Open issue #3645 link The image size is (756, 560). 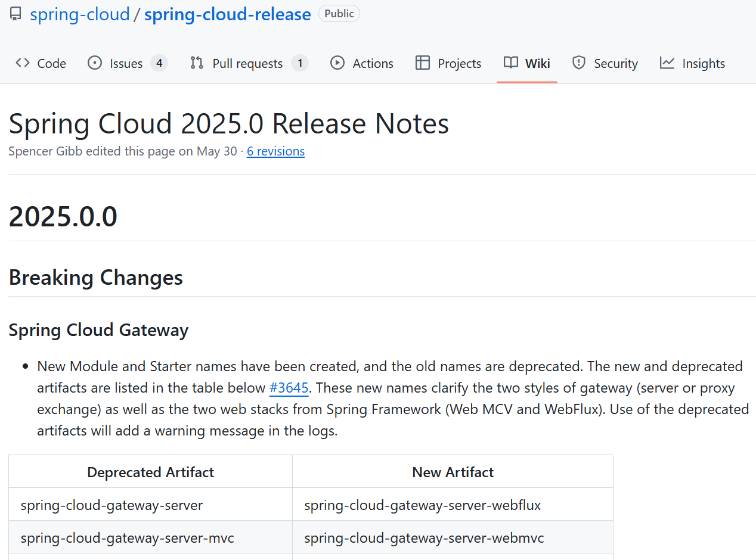click(x=289, y=388)
